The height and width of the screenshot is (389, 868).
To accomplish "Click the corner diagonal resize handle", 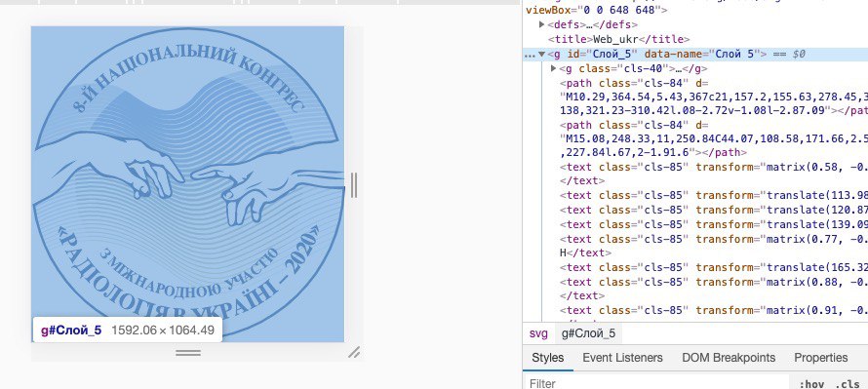I will click(x=354, y=352).
